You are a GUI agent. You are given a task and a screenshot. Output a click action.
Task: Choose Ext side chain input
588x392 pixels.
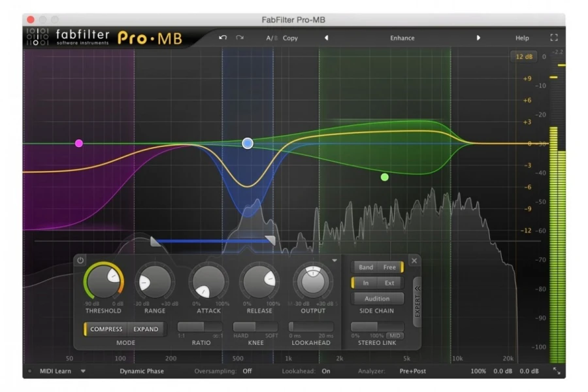[389, 283]
